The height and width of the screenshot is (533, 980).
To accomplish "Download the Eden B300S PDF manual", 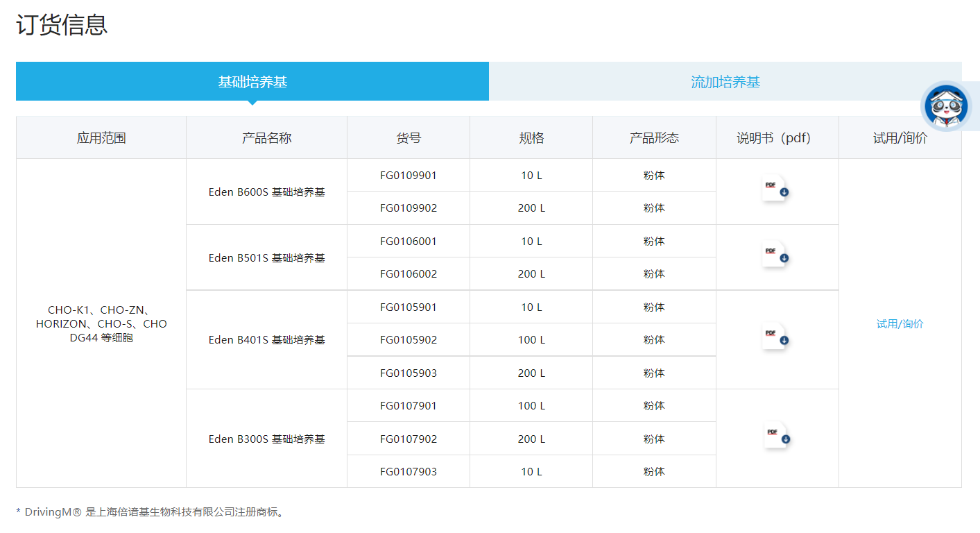I will click(x=777, y=437).
